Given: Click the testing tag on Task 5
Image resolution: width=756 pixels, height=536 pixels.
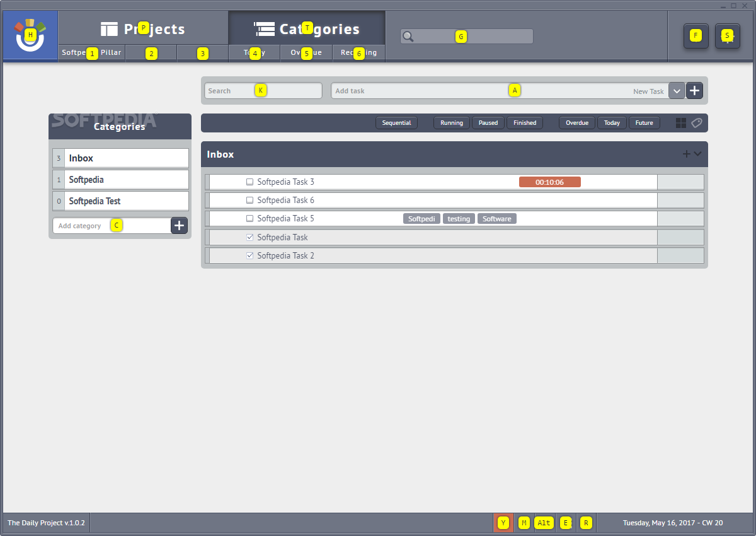Looking at the screenshot, I should [459, 219].
